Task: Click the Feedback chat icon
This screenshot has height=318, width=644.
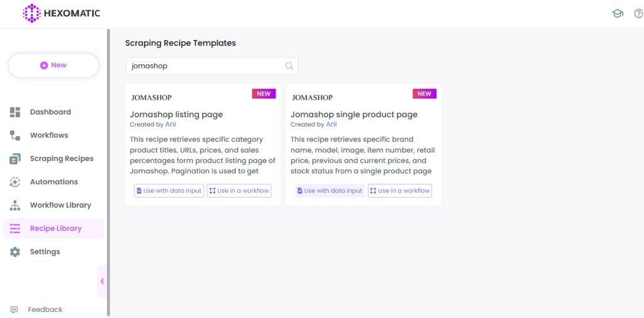Action: click(x=14, y=310)
